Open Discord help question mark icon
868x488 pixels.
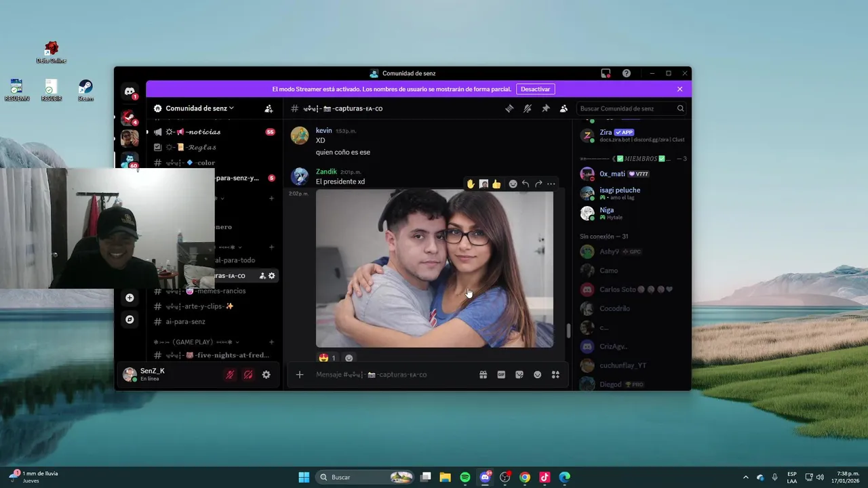(627, 73)
